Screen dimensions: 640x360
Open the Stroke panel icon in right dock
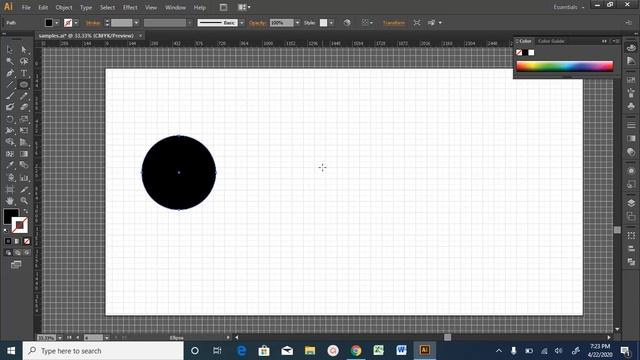point(631,125)
